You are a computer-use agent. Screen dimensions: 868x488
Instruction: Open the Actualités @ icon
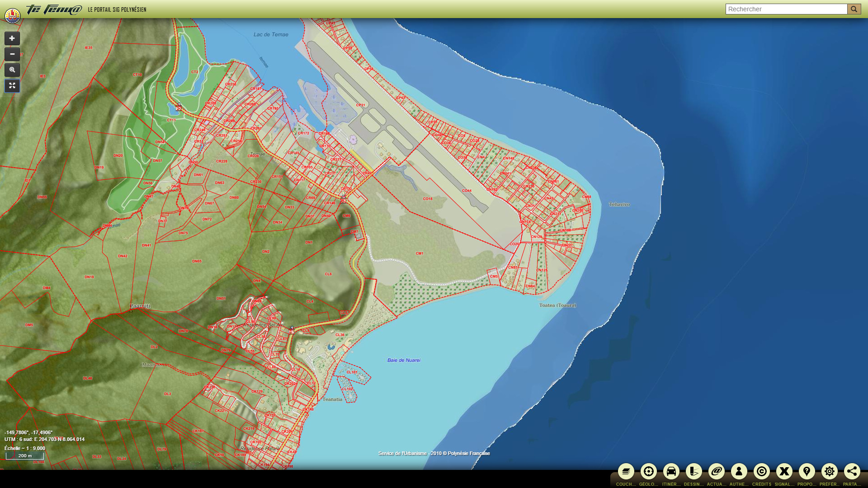(x=716, y=472)
